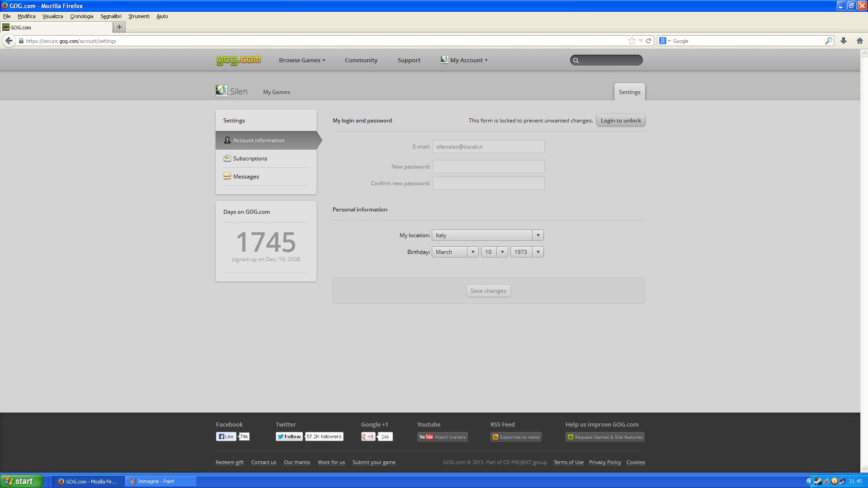The width and height of the screenshot is (868, 488).
Task: Click the Confirm new password field
Action: (488, 183)
